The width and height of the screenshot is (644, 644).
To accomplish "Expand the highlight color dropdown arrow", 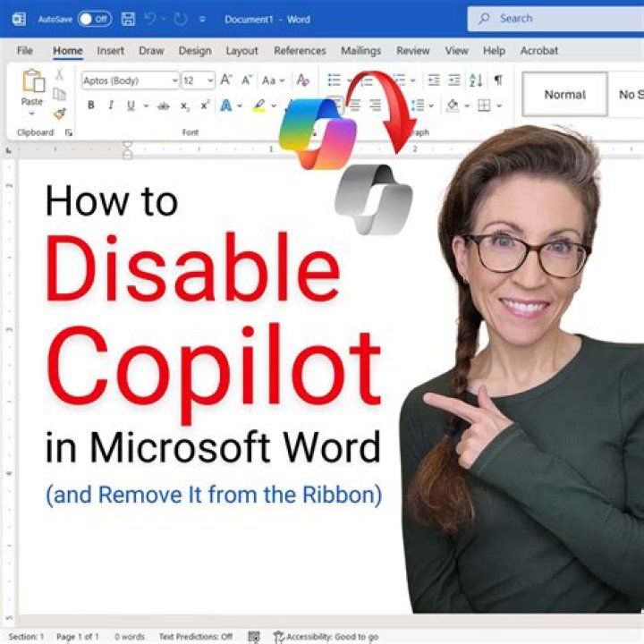I will coord(274,106).
